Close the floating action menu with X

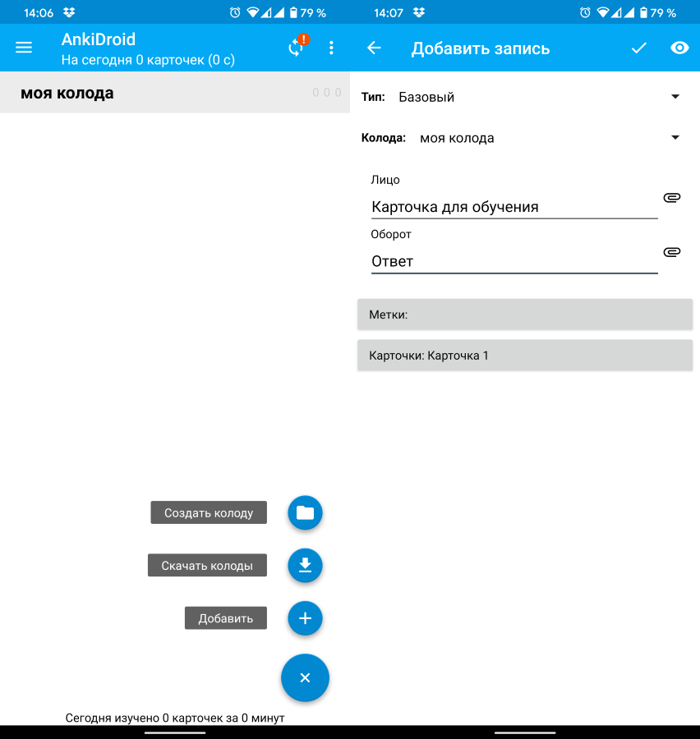pos(305,677)
